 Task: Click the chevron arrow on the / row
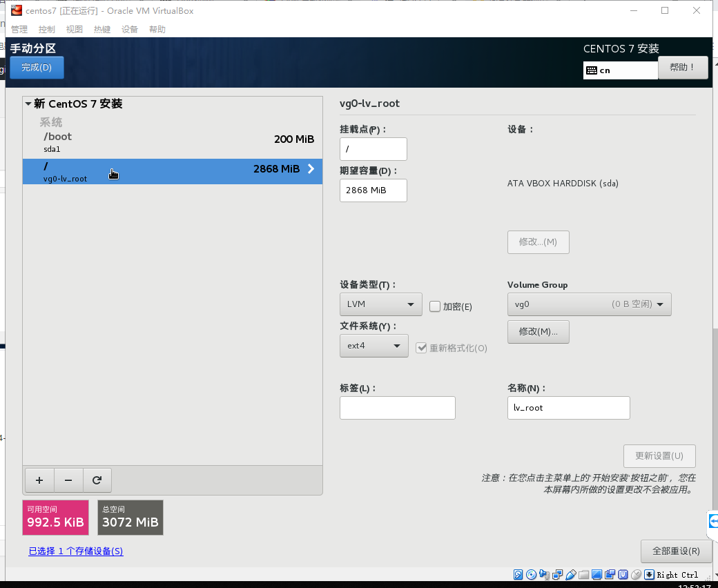(x=311, y=169)
